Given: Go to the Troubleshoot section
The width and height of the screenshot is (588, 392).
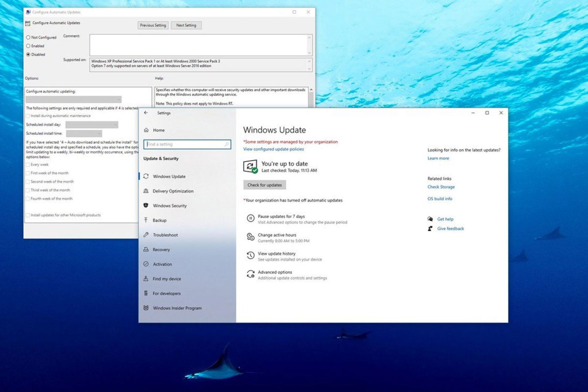Looking at the screenshot, I should coord(165,235).
